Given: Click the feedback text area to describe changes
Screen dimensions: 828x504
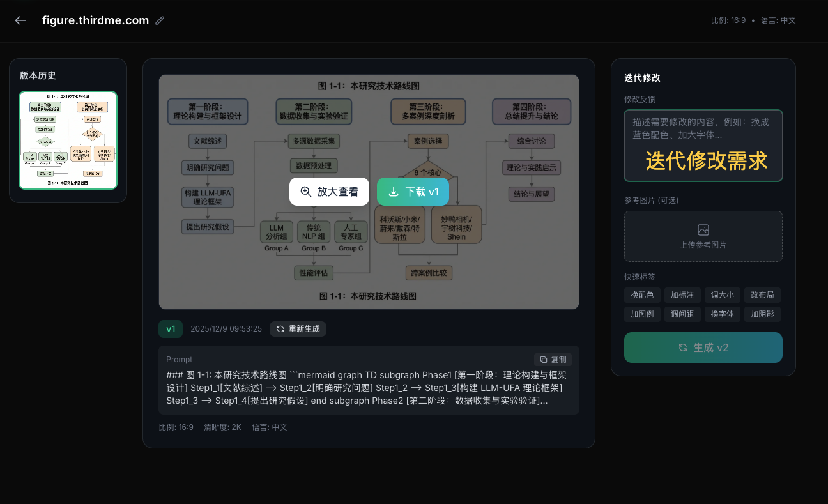Looking at the screenshot, I should coord(703,146).
